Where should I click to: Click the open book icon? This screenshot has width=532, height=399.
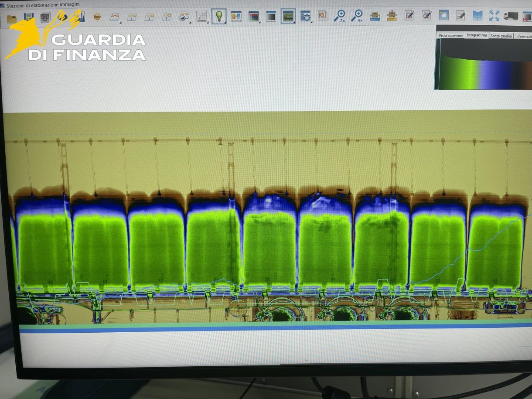click(x=478, y=16)
